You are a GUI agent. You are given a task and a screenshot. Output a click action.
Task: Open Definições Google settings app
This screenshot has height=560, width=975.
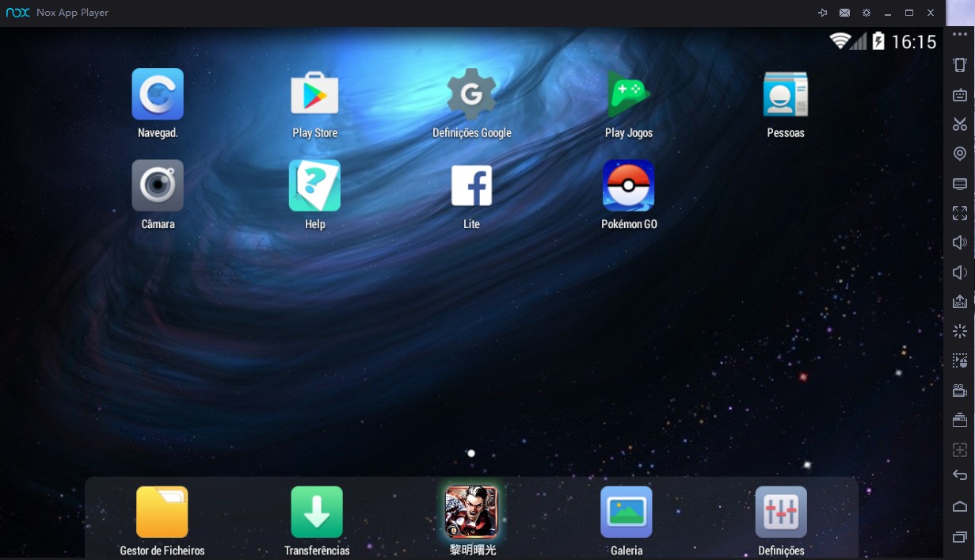pyautogui.click(x=471, y=94)
